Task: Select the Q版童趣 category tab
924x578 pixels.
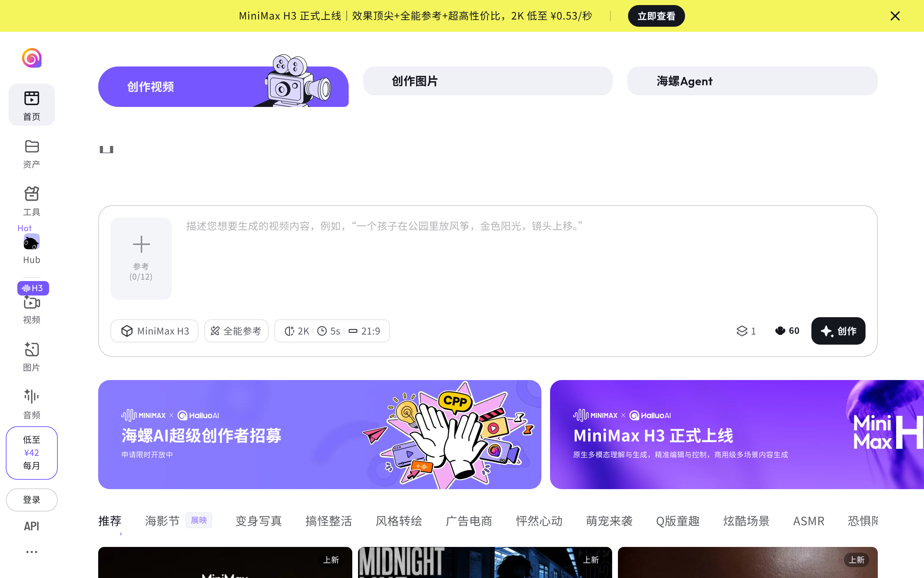Action: [x=678, y=521]
